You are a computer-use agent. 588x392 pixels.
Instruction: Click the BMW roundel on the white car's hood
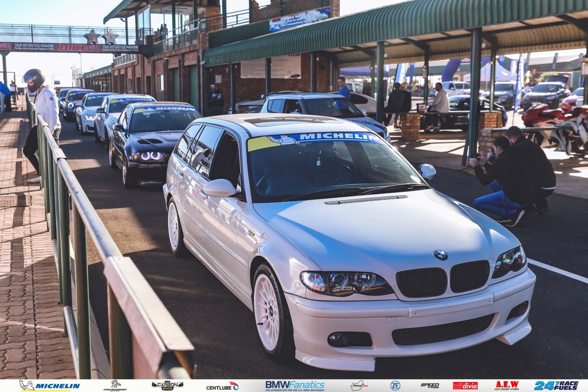440,255
